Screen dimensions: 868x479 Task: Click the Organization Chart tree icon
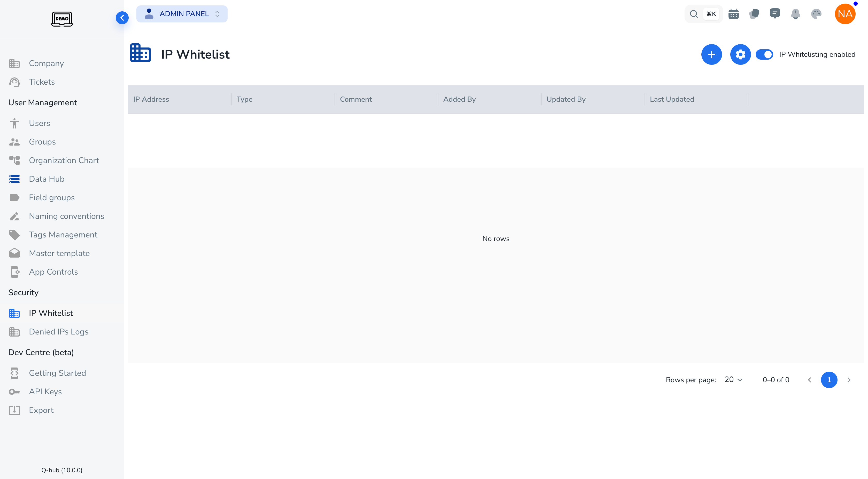coord(14,160)
